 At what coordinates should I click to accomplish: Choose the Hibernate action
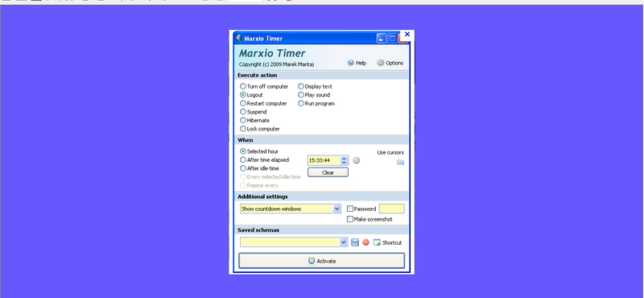pyautogui.click(x=243, y=121)
